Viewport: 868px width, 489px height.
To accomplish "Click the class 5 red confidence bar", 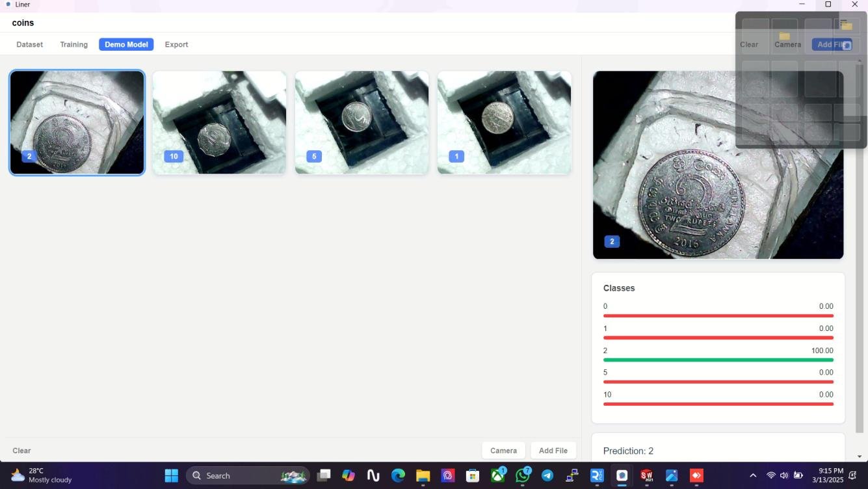I will coord(718,382).
